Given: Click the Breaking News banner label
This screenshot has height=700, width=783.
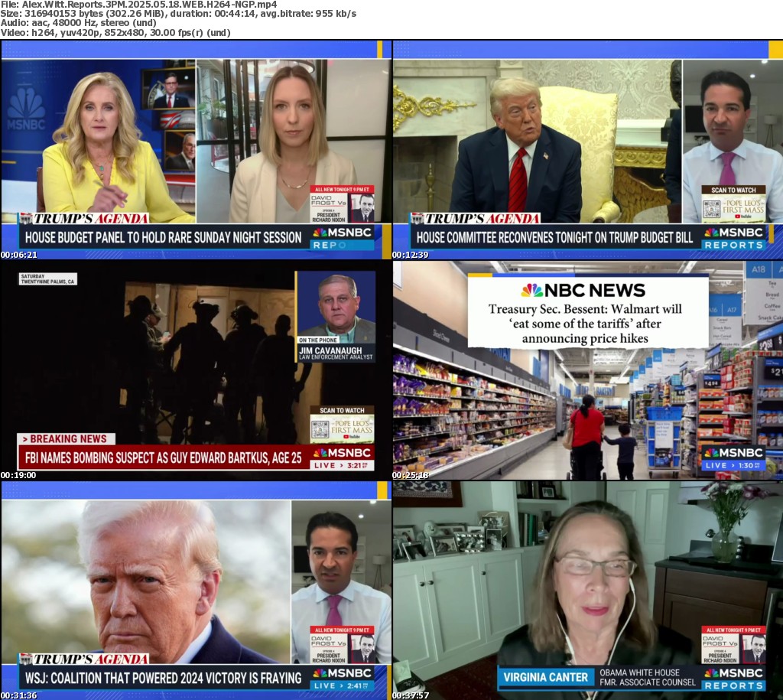Looking at the screenshot, I should point(67,439).
